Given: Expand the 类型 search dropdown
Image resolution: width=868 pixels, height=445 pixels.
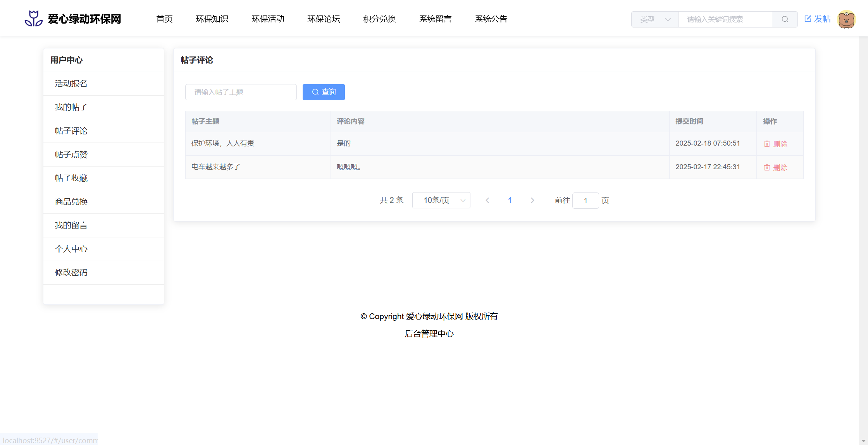Looking at the screenshot, I should [655, 19].
